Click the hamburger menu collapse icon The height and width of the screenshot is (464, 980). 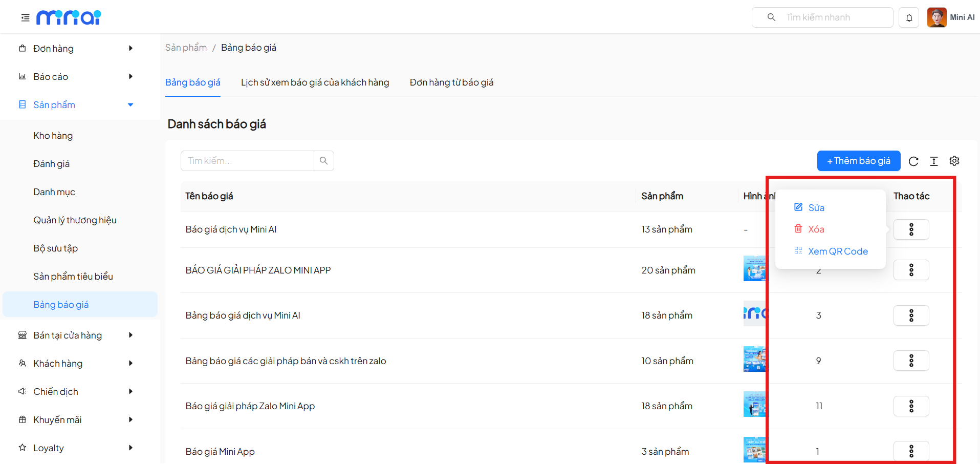25,18
